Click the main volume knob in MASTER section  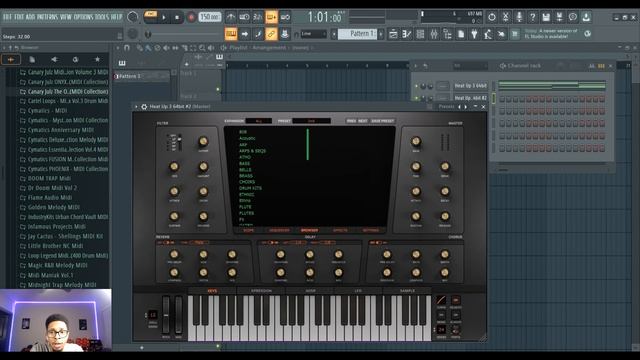point(416,141)
